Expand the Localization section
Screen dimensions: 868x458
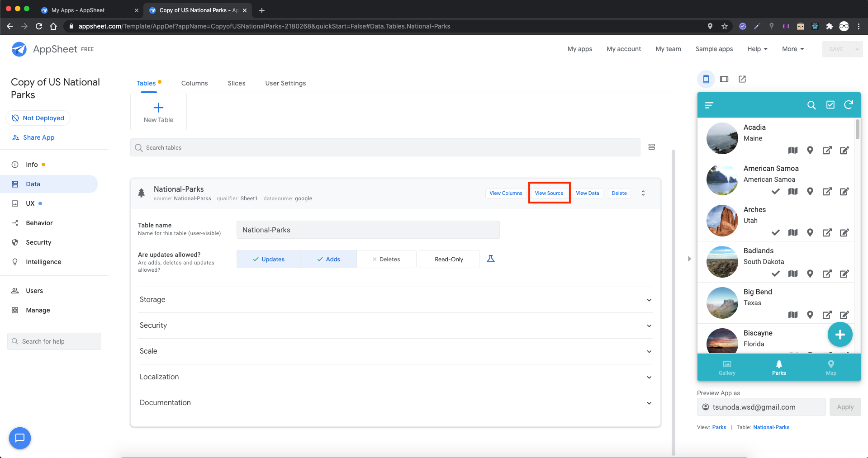[x=395, y=377]
